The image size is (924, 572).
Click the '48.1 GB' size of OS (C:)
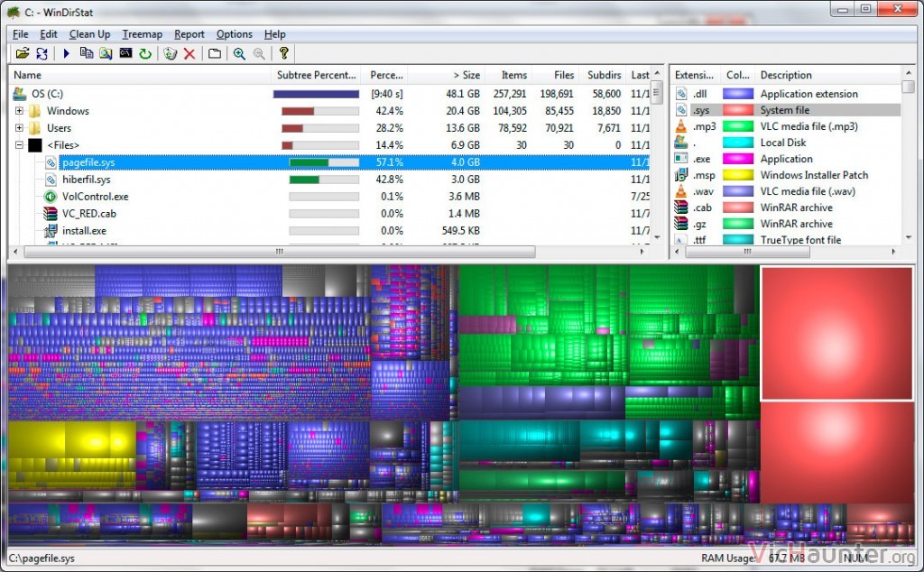pyautogui.click(x=463, y=94)
